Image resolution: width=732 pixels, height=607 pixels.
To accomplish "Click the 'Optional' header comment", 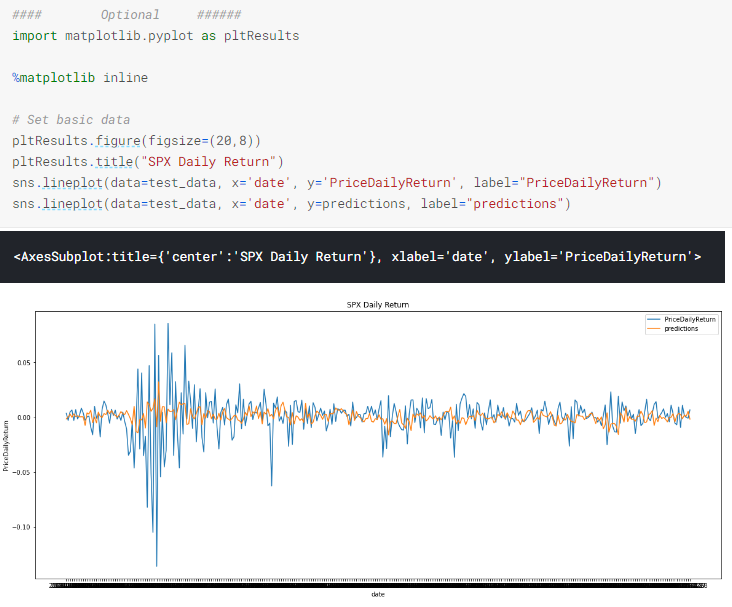I will click(130, 14).
